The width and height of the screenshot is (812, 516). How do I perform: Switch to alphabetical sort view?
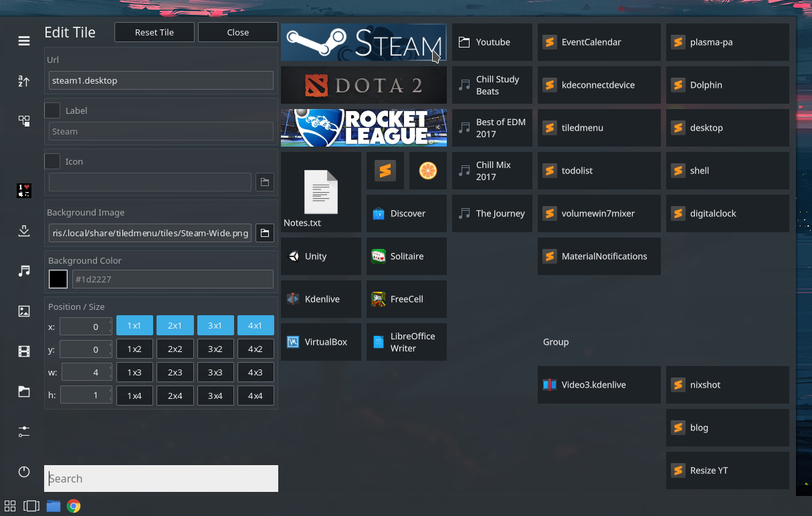[24, 81]
